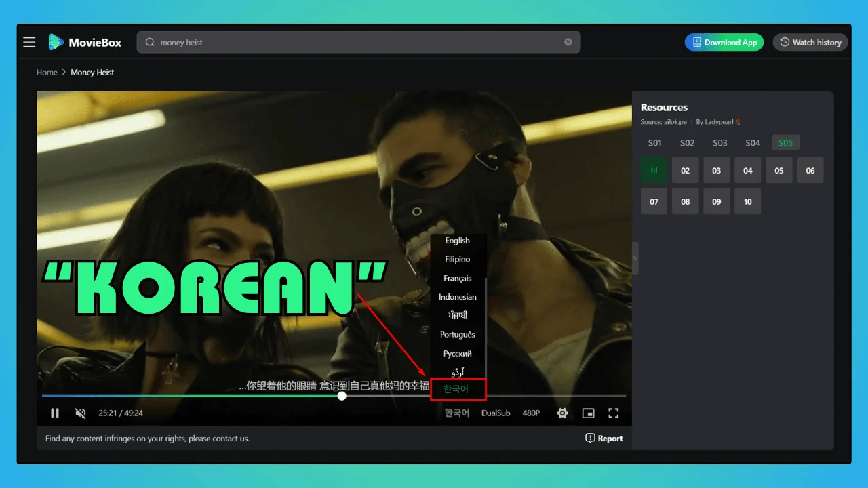Play episode 07

point(654,201)
